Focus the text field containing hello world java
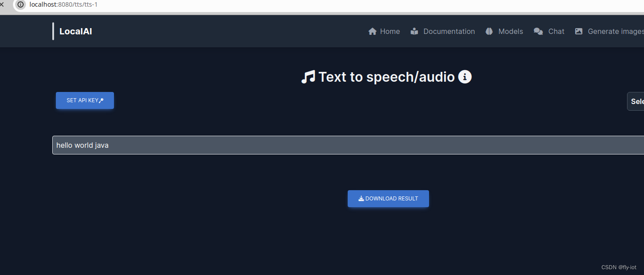The image size is (644, 275). (348, 145)
